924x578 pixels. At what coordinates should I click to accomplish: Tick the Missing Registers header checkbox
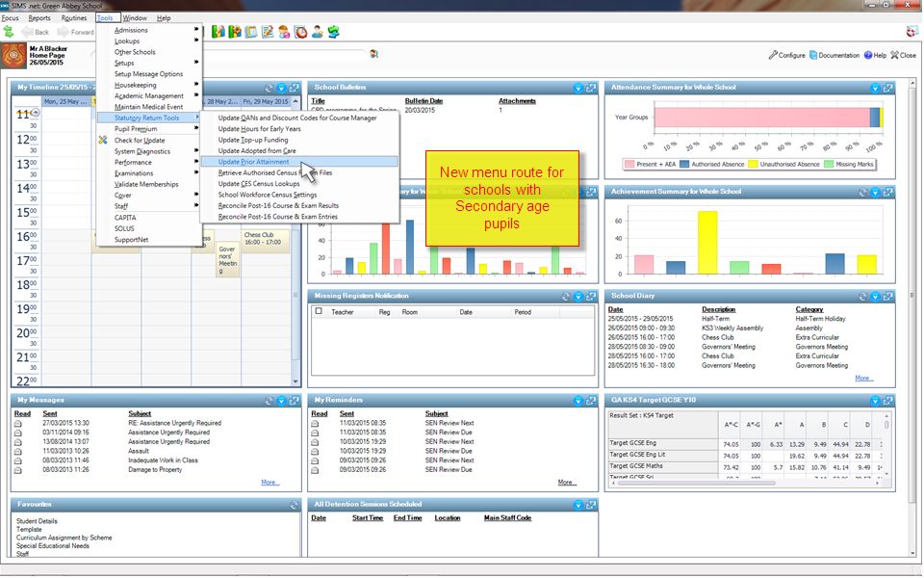pos(319,311)
